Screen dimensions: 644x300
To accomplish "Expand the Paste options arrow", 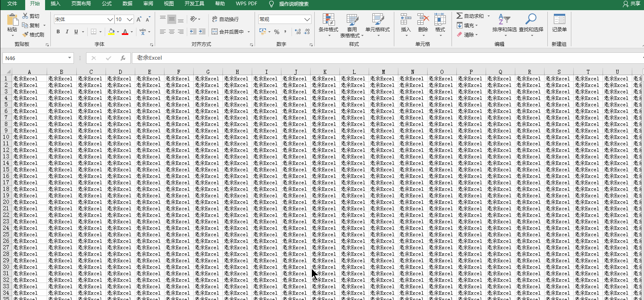I will pos(13,35).
